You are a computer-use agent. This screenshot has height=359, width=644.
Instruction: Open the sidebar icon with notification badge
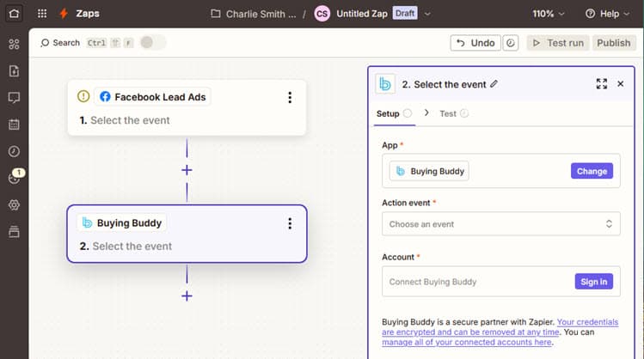coord(15,177)
